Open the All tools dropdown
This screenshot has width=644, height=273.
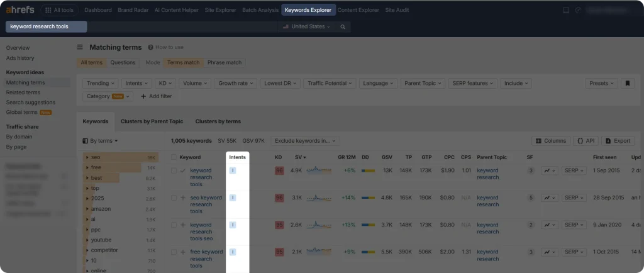coord(59,10)
